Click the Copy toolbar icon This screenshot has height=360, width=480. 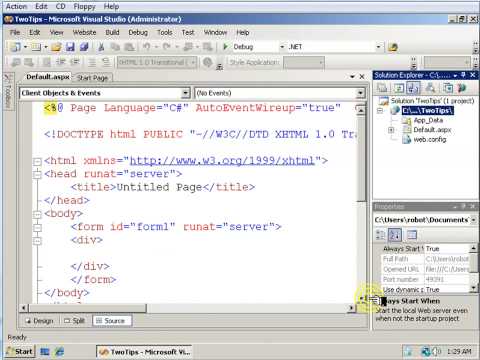(115, 47)
